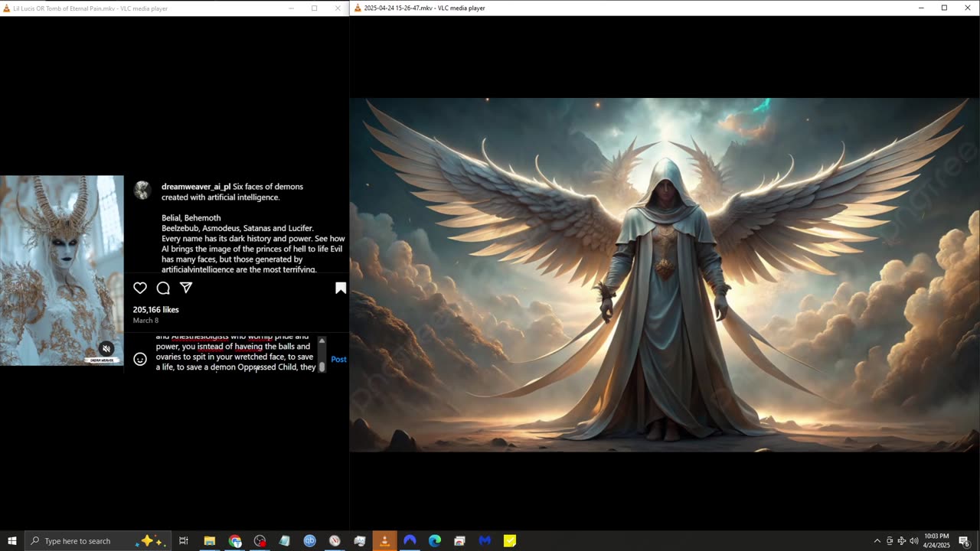This screenshot has width=980, height=551.
Task: Click the March 8 post date
Action: [x=146, y=321]
